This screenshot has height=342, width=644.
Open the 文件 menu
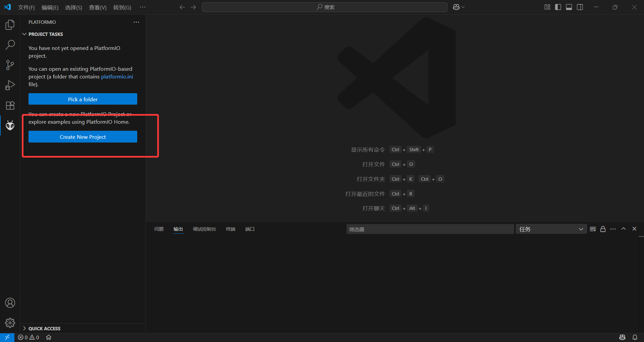pos(26,7)
